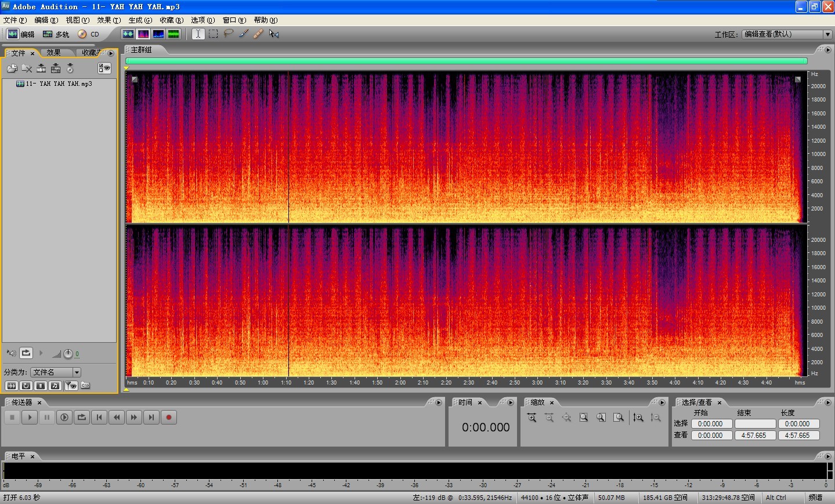Open Time panel options flyout arrow
The height and width of the screenshot is (504, 835).
coord(511,403)
